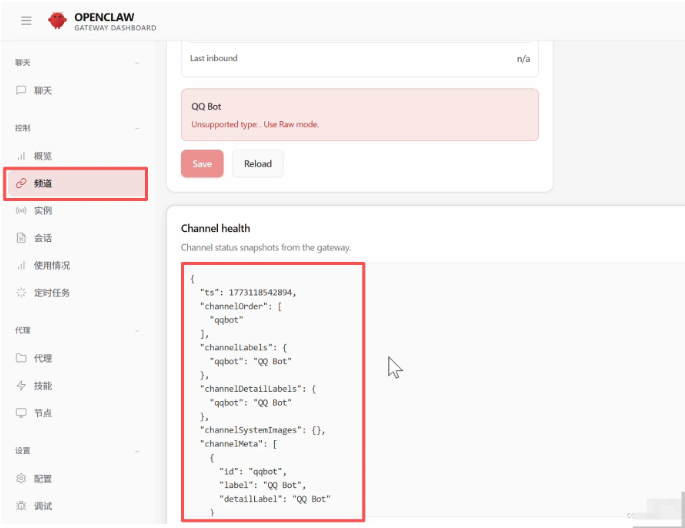The image size is (685, 528).
Task: Open the 节点 monitor icon
Action: coord(21,413)
